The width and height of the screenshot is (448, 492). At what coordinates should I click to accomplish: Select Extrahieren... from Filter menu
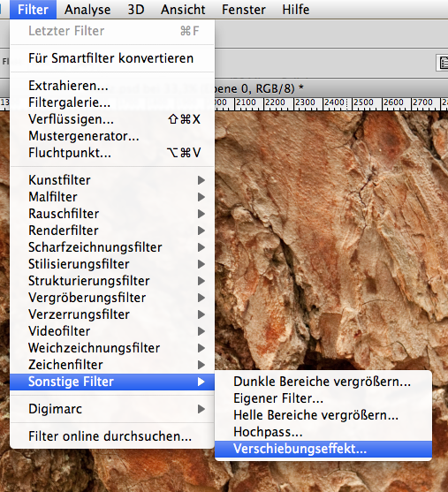(112, 86)
